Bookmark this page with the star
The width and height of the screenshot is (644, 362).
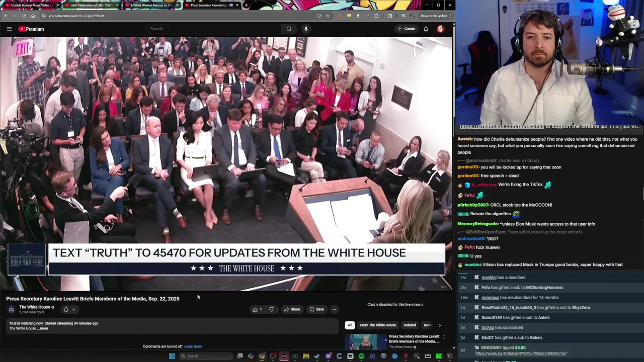(328, 16)
